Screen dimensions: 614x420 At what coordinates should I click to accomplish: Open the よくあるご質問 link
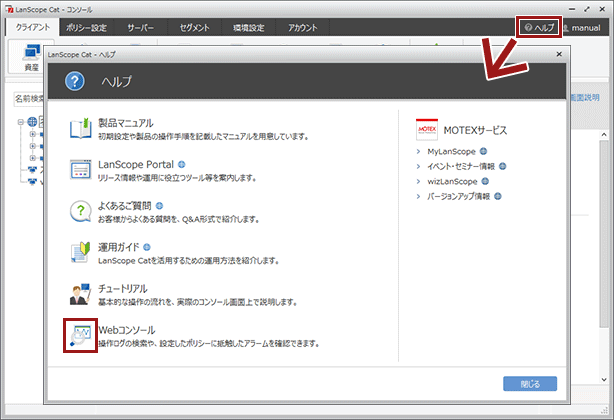click(125, 206)
